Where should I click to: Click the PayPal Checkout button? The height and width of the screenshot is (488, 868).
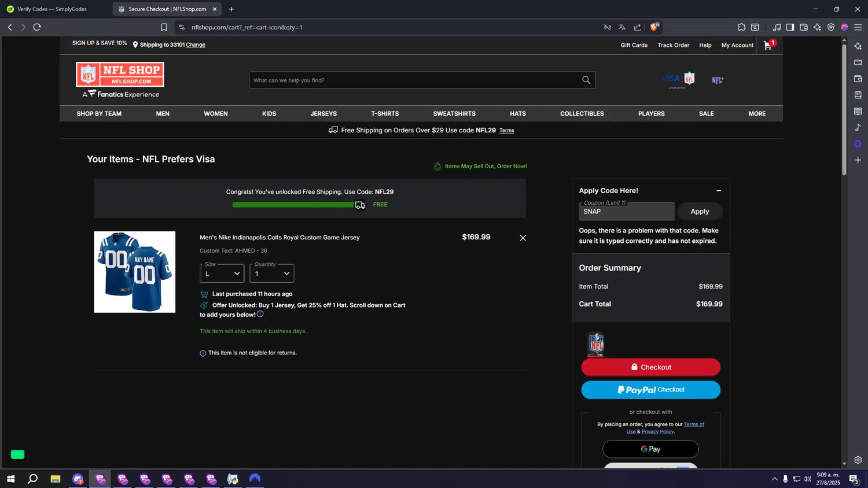point(651,390)
